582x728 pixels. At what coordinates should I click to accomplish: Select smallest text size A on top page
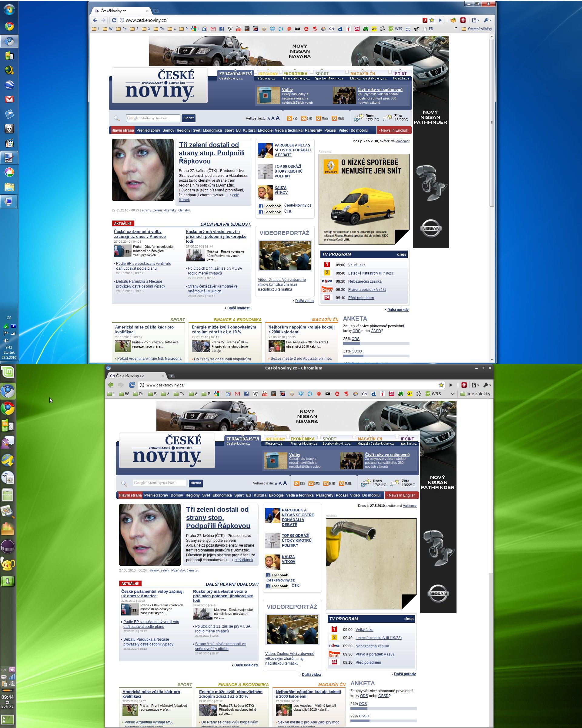(x=269, y=119)
